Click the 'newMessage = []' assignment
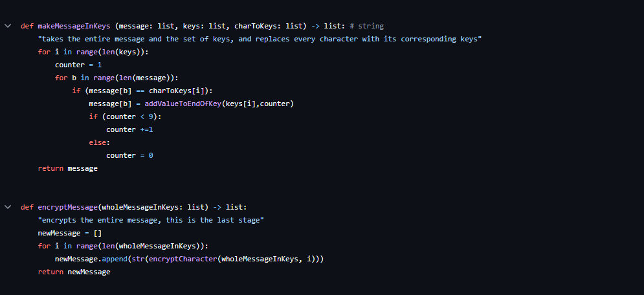This screenshot has width=644, height=295. [x=70, y=233]
